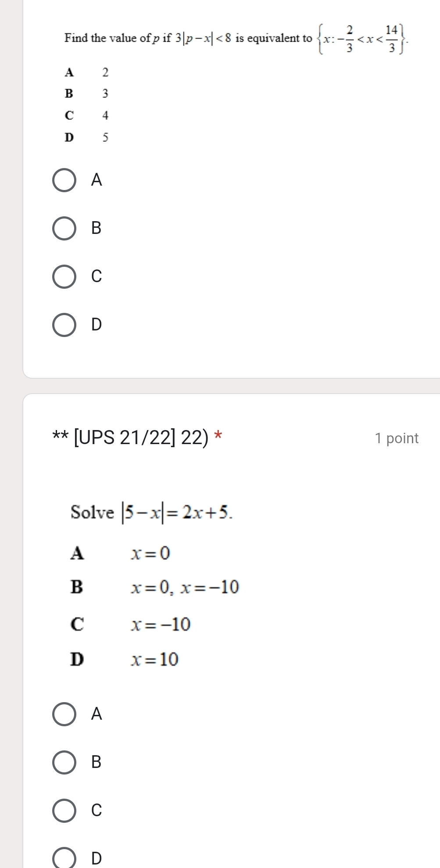Click the 1 point label
440x868 pixels.
(x=396, y=438)
